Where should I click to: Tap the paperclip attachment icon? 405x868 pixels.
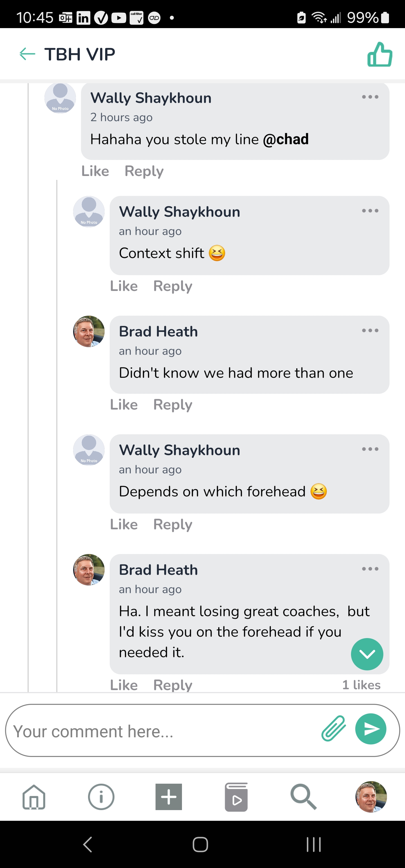click(x=333, y=729)
